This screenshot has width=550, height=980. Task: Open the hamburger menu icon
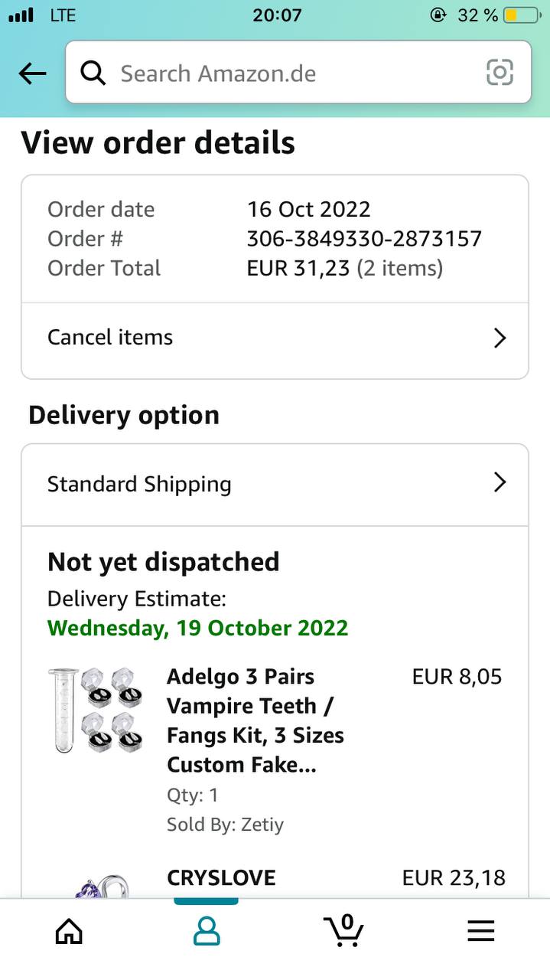point(481,930)
